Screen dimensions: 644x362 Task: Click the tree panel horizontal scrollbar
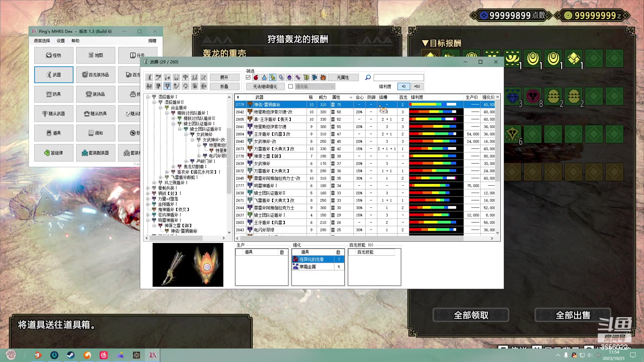pos(176,238)
